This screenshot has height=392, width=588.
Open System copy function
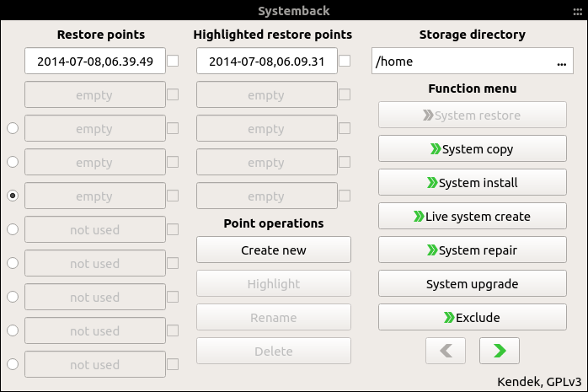coord(472,148)
